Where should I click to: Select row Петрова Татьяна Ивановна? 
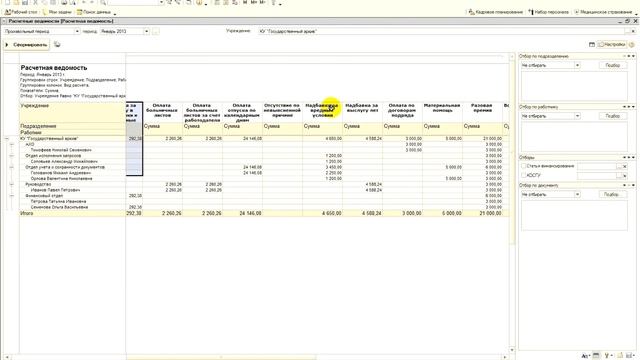pos(58,202)
